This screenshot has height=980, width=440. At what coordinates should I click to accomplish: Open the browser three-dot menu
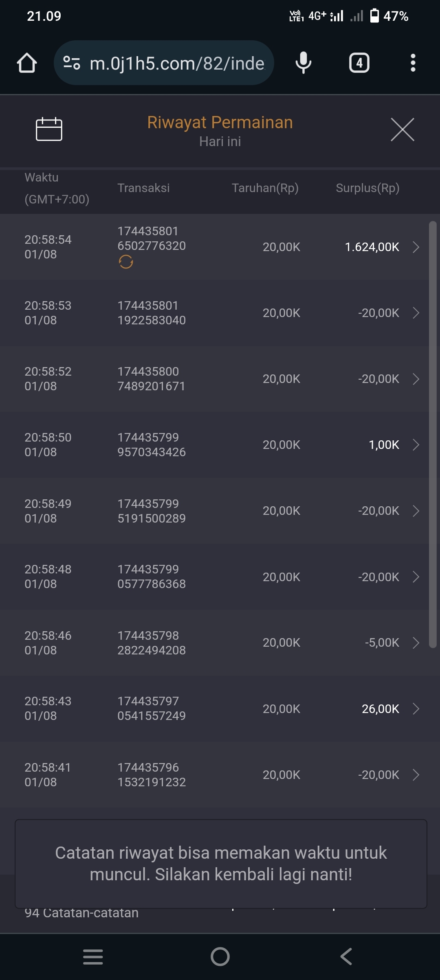413,63
